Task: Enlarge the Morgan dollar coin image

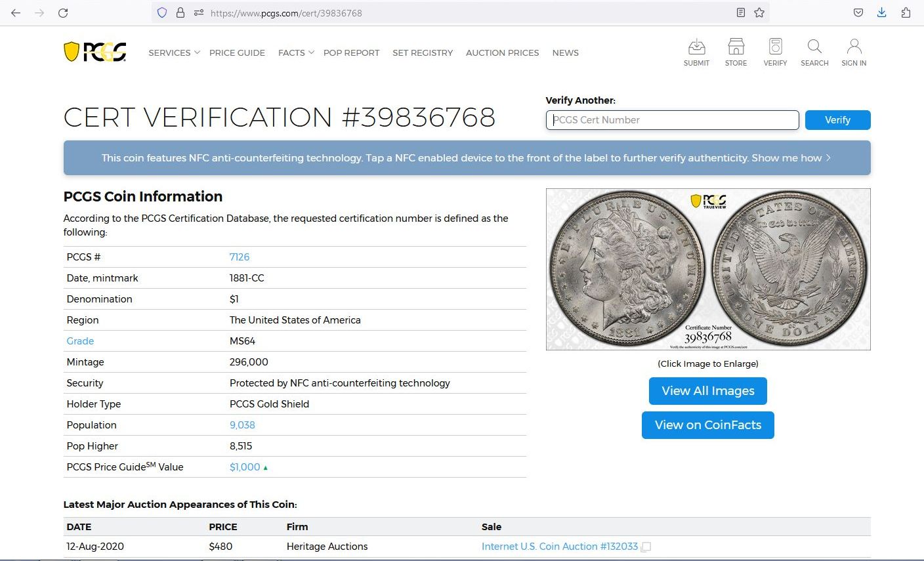Action: [x=708, y=270]
